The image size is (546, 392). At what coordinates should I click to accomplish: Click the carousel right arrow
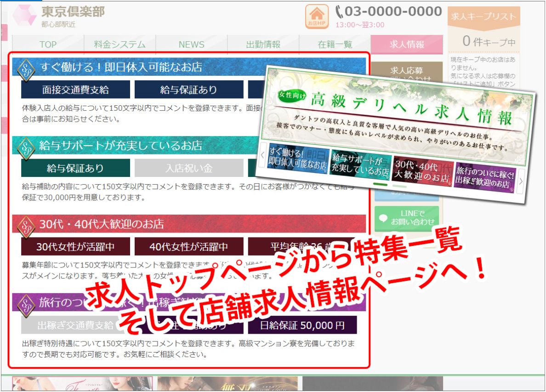pyautogui.click(x=521, y=181)
